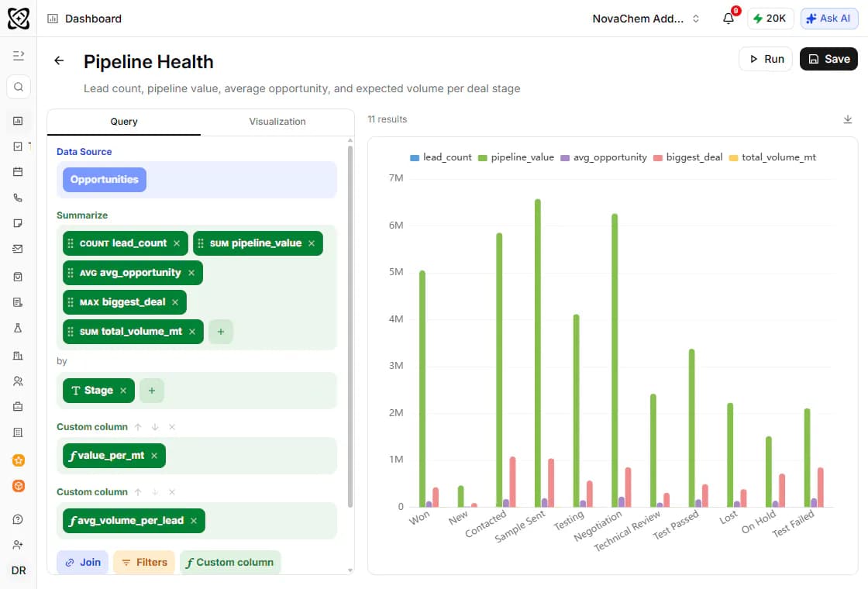Open the dashboard chart icon in sidebar
The image size is (868, 589).
[18, 121]
